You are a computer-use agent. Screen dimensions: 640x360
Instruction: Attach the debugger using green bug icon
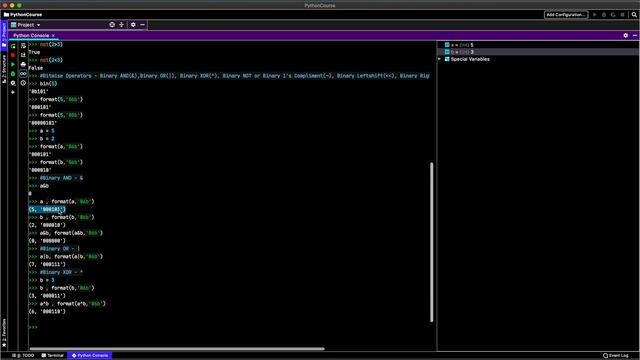(x=13, y=74)
